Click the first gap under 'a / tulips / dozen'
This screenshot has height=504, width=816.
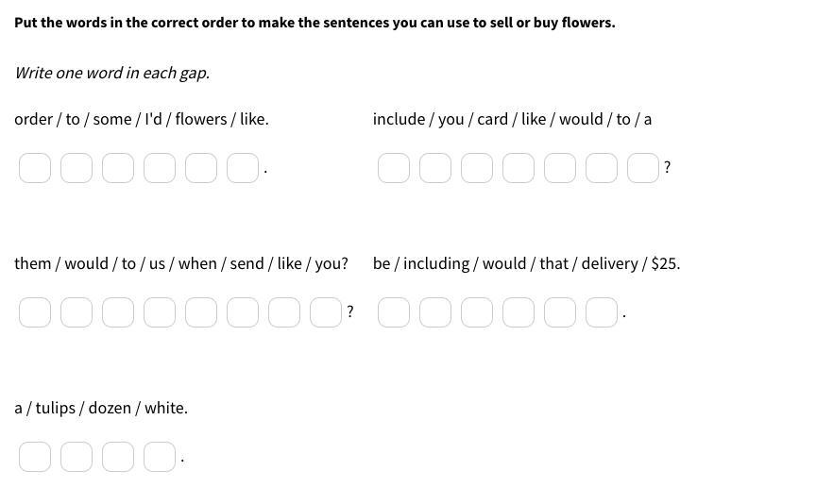click(x=35, y=457)
